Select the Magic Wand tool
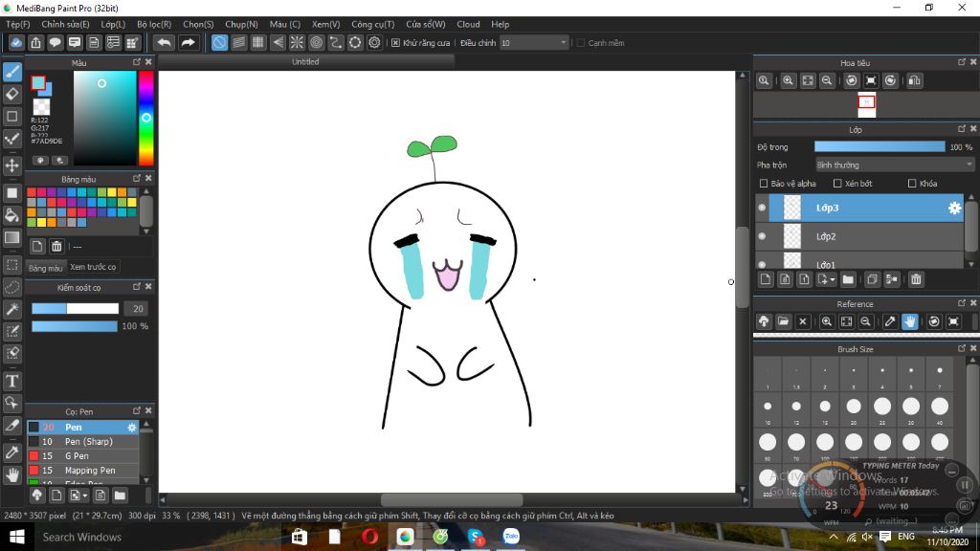The image size is (980, 551). click(11, 309)
